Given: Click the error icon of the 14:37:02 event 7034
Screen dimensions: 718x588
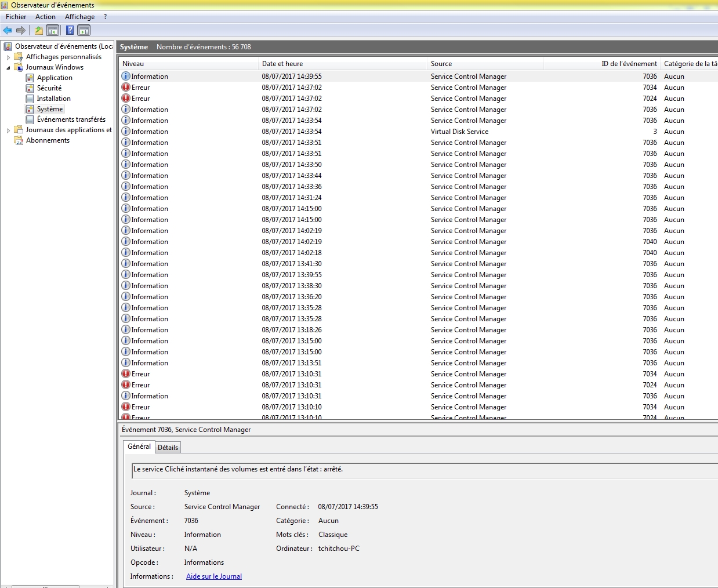Looking at the screenshot, I should pyautogui.click(x=126, y=87).
